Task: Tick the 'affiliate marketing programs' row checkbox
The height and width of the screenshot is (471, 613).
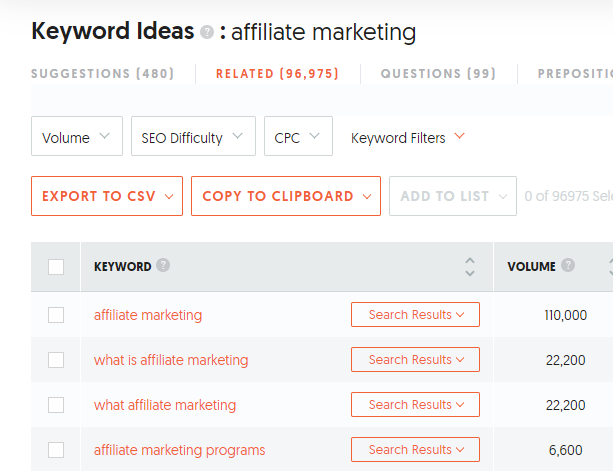Action: 56,450
